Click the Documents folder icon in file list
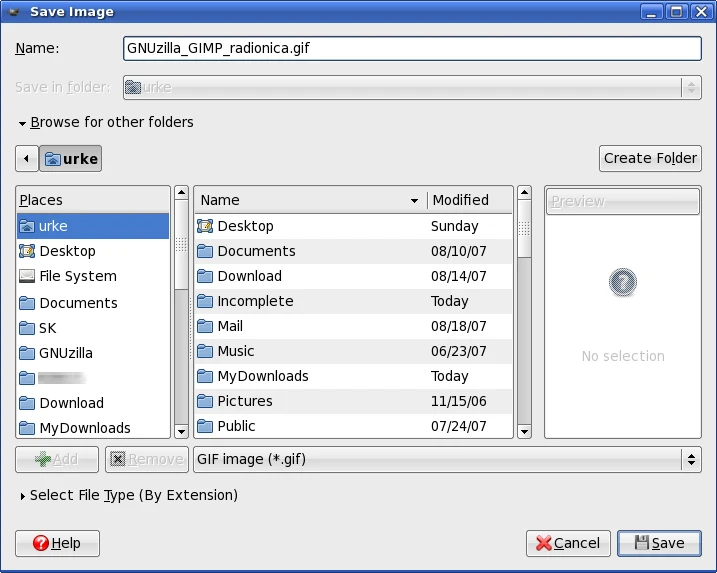The height and width of the screenshot is (573, 717). pyautogui.click(x=205, y=251)
